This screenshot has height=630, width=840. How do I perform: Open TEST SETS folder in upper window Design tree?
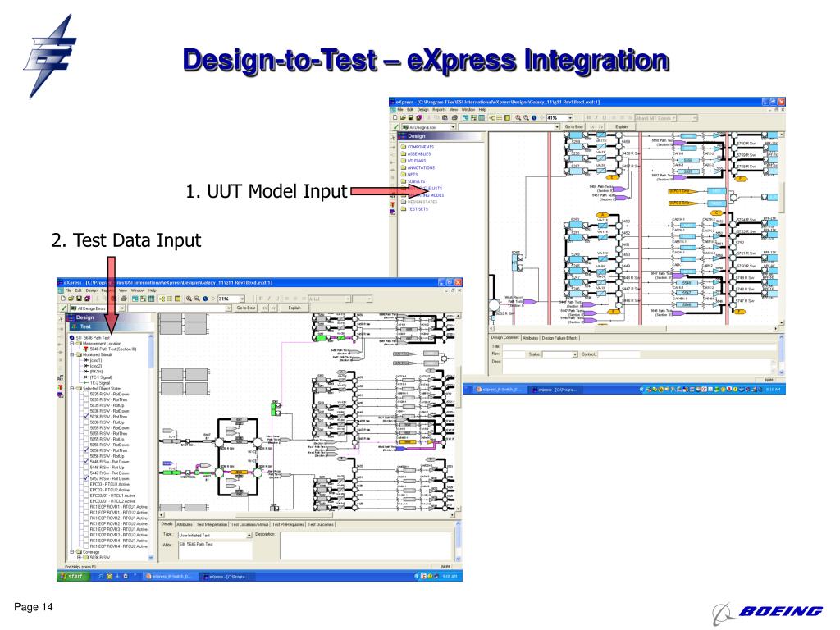[414, 209]
